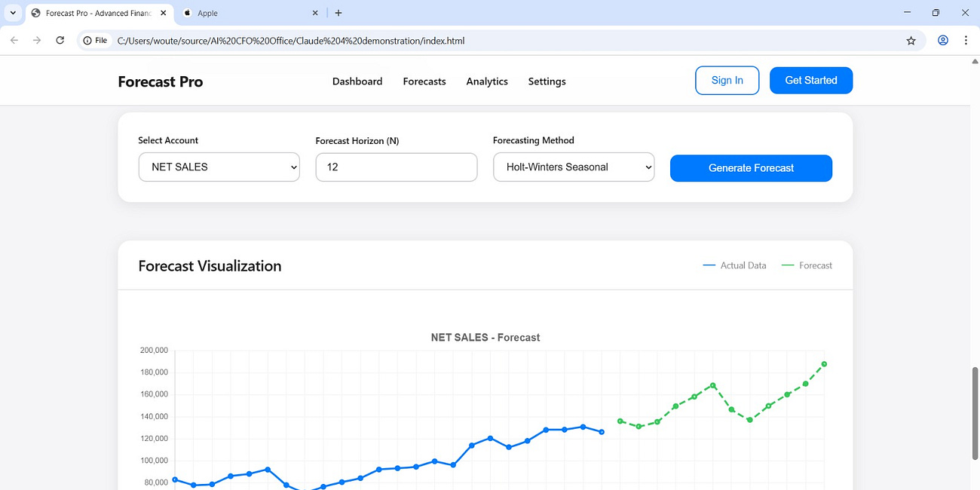Click the File site info chip
The image size is (980, 490).
95,41
